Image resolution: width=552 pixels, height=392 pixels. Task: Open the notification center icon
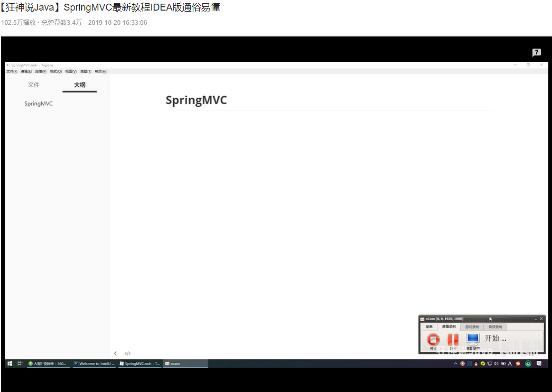click(539, 363)
